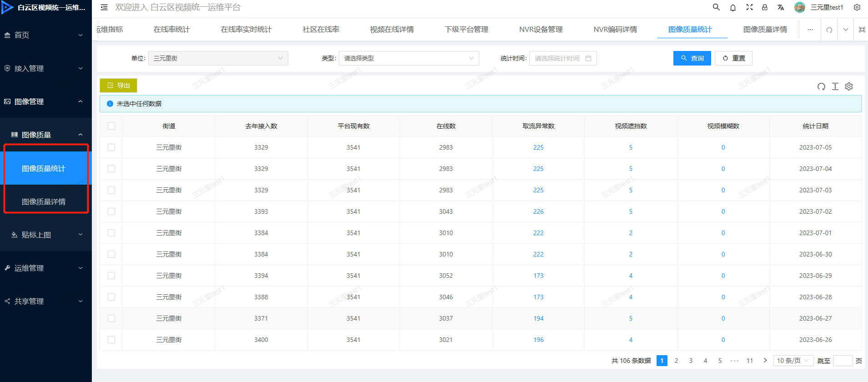Expand the 运维管理 sidebar menu

click(x=46, y=268)
